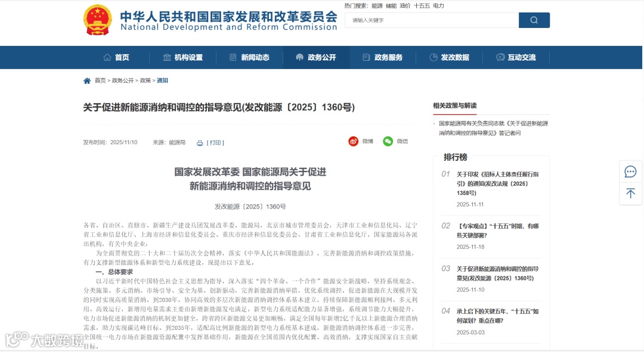The height and width of the screenshot is (352, 644).
Task: Open ranking item 02 专家观点 十五五时期
Action: coord(497,230)
